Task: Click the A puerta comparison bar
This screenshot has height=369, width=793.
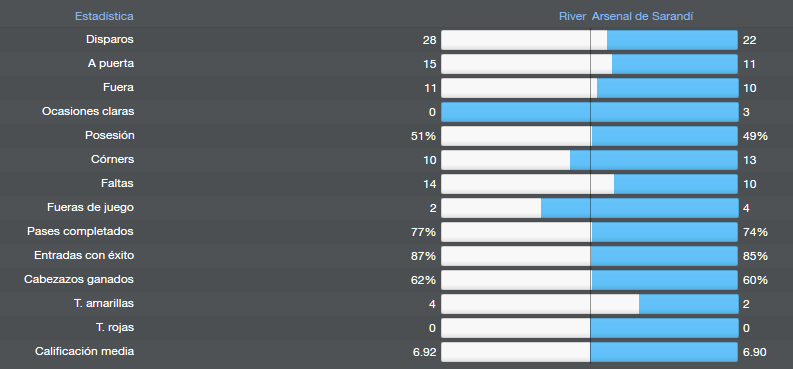Action: (x=590, y=64)
